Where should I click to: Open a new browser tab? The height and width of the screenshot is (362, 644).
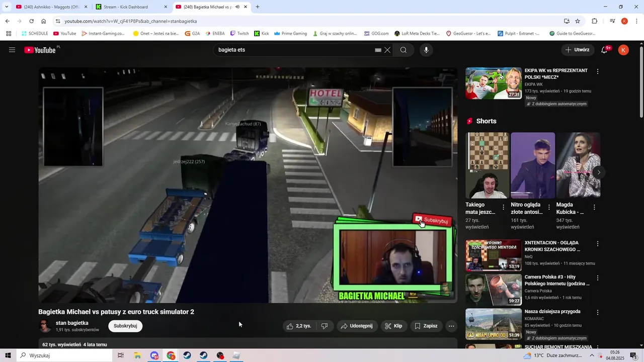click(x=258, y=7)
